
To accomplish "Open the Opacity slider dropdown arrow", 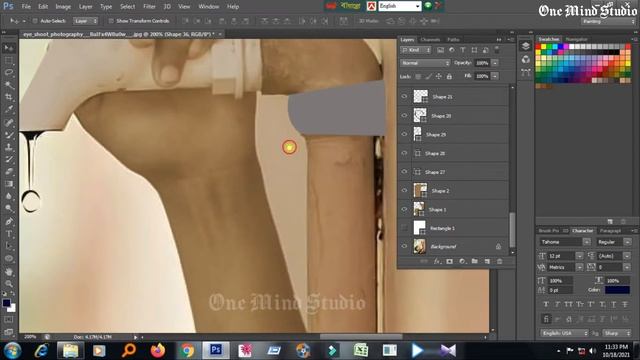I will pyautogui.click(x=495, y=63).
